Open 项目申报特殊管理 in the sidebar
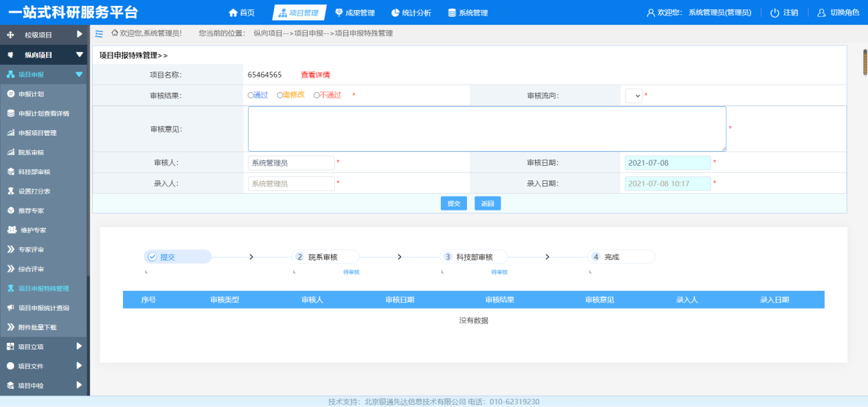 pyautogui.click(x=43, y=289)
